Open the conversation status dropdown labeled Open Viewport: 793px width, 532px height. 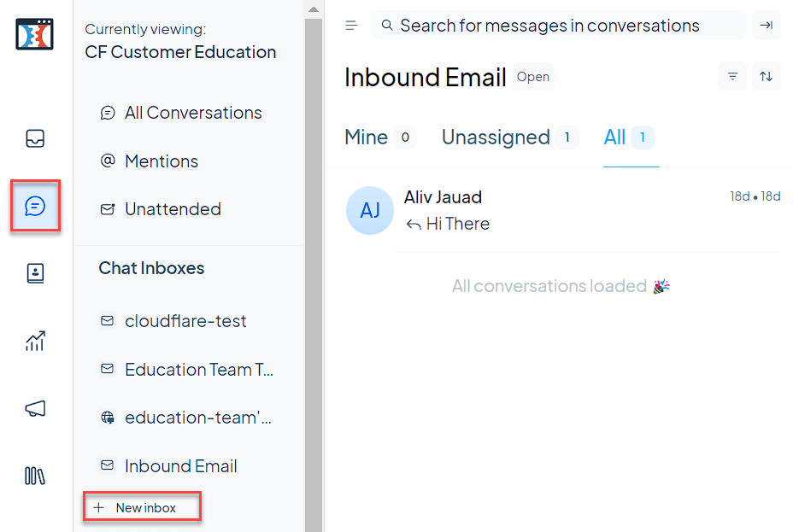pos(532,76)
